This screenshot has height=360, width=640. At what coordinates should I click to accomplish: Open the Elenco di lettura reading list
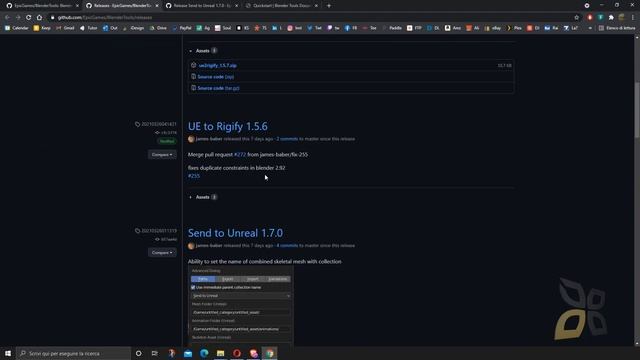617,28
